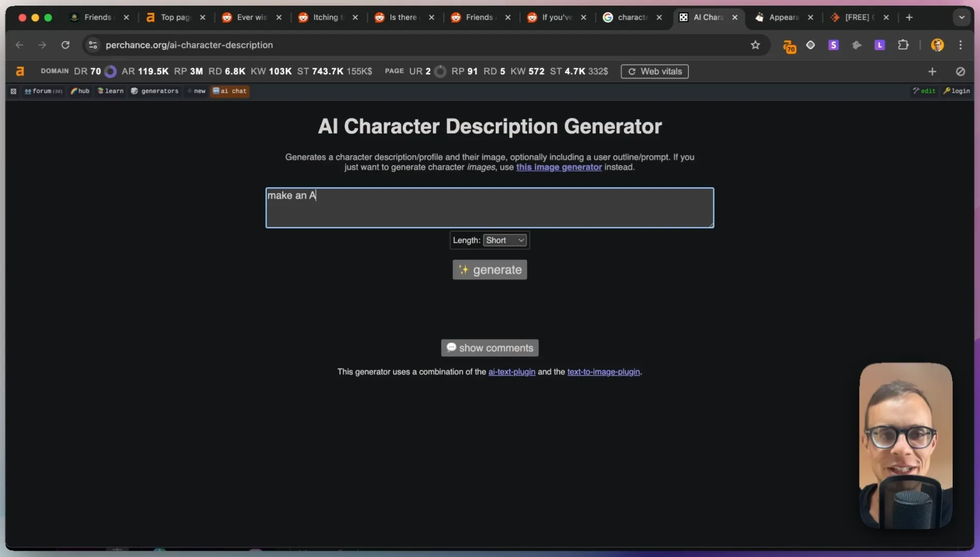The image size is (980, 557).
Task: Click the Web vitals button
Action: 655,72
